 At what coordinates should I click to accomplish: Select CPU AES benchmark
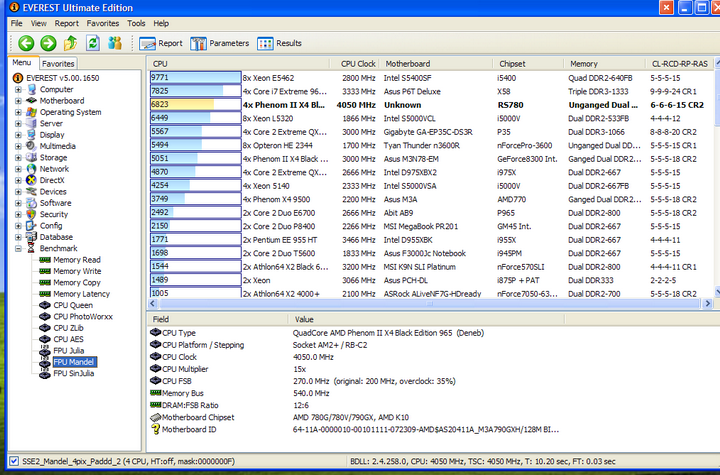coord(68,339)
